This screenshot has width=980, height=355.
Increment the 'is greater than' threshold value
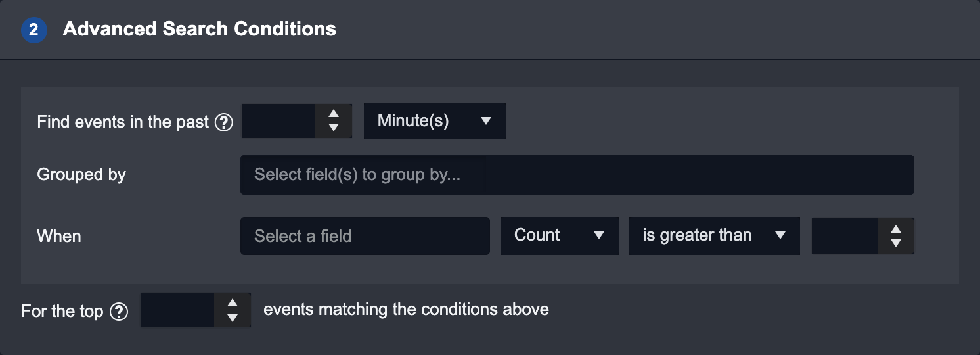coord(896,229)
